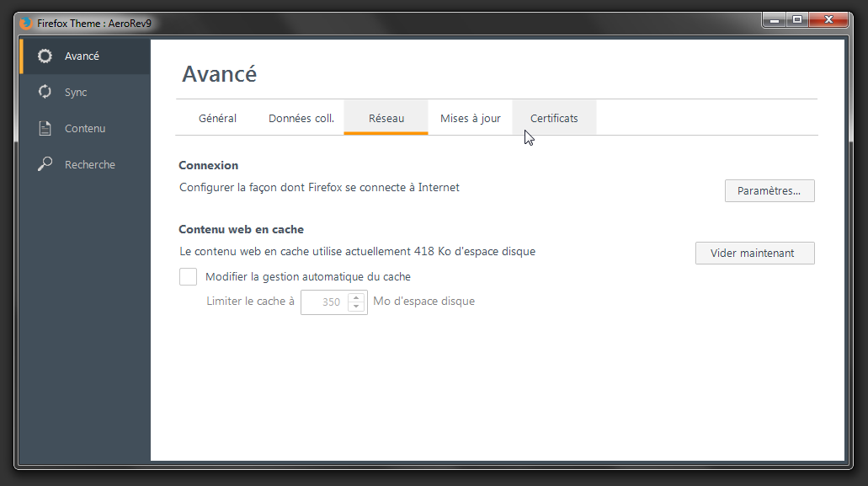Decrease cache limit with the down arrow
The height and width of the screenshot is (486, 868).
357,307
